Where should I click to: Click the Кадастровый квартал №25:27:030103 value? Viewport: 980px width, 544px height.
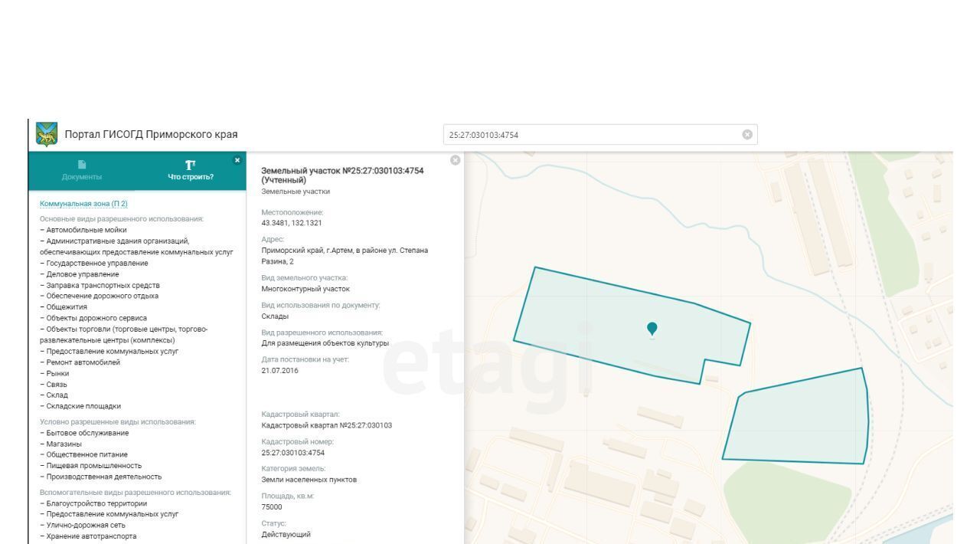(x=326, y=425)
